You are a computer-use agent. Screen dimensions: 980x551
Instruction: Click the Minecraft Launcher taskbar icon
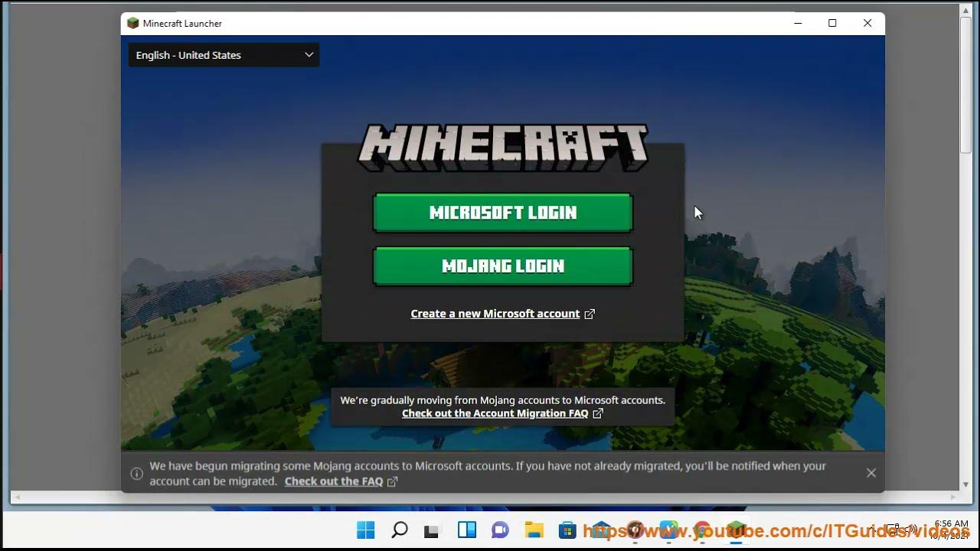[x=736, y=530]
